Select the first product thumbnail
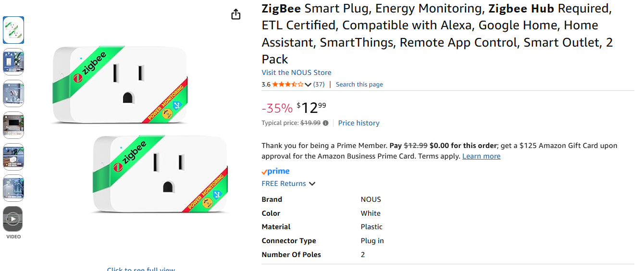 pyautogui.click(x=13, y=30)
